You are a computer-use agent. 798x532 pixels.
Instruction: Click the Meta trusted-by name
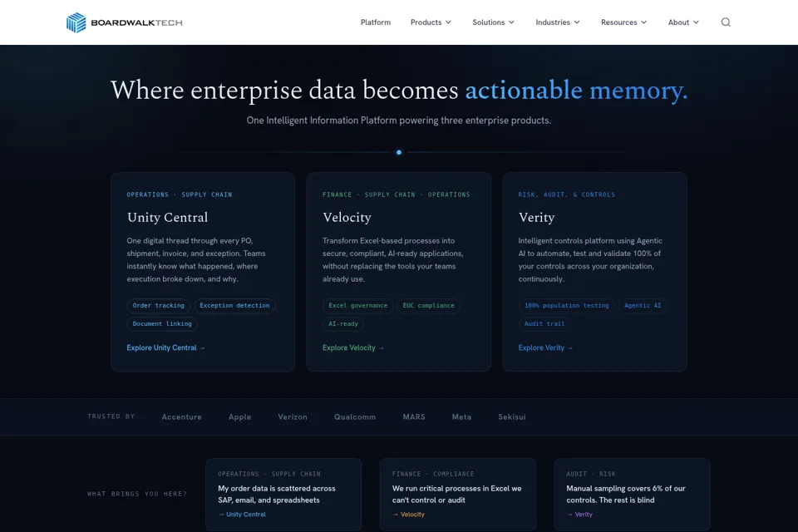(461, 417)
